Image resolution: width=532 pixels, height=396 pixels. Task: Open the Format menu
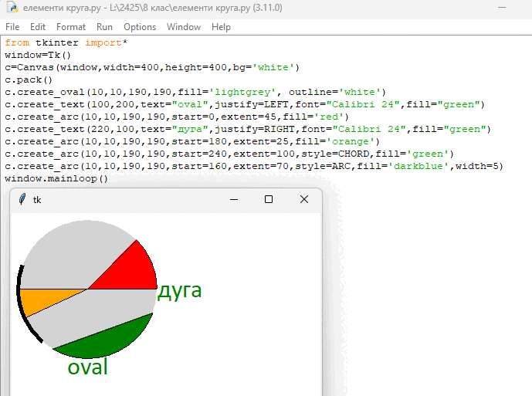(x=71, y=27)
